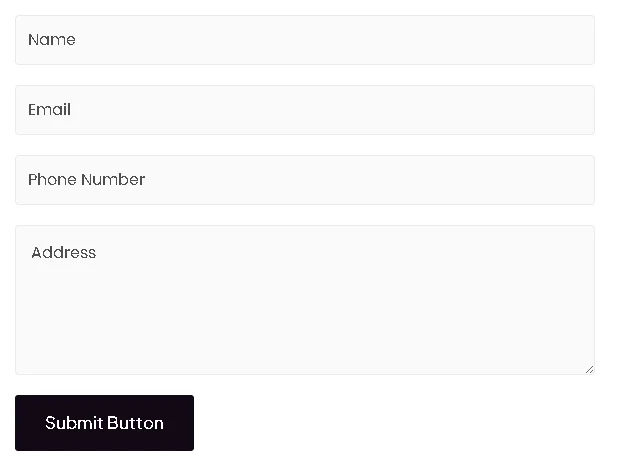Select the field for a phone number
The width and height of the screenshot is (622, 457).
305,180
